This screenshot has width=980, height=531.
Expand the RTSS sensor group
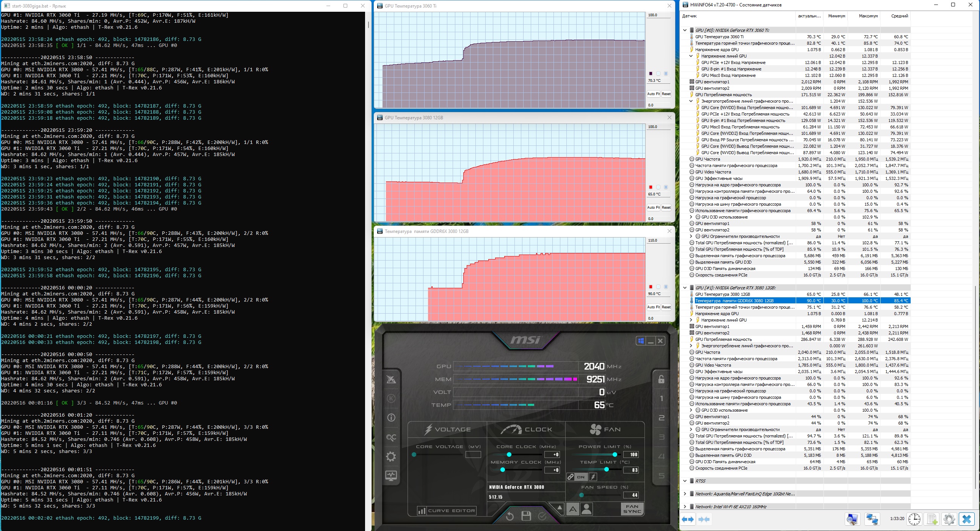pos(685,481)
